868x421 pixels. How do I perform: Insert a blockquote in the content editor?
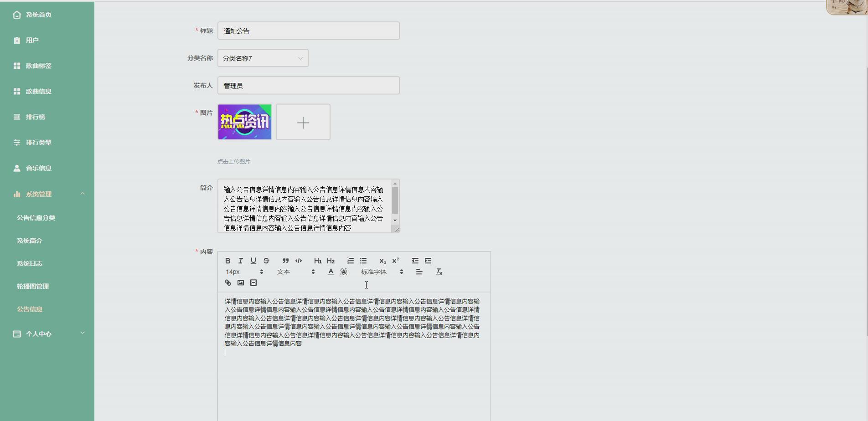click(285, 261)
